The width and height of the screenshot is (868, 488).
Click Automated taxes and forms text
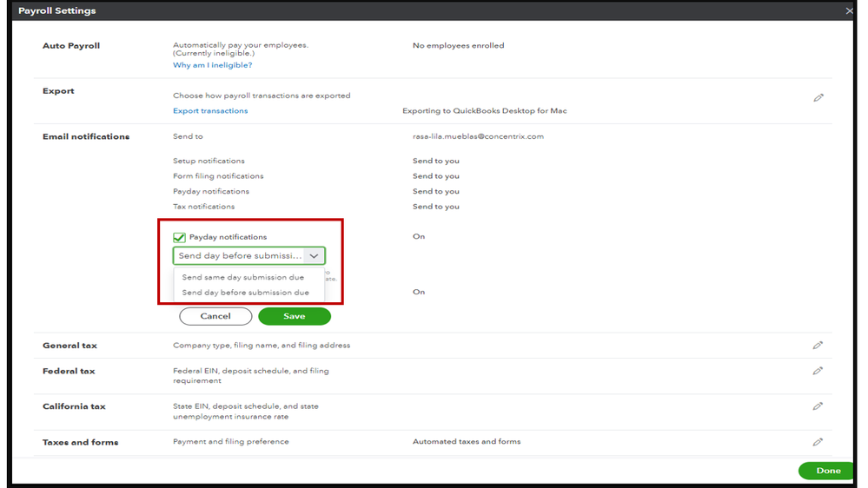tap(467, 441)
